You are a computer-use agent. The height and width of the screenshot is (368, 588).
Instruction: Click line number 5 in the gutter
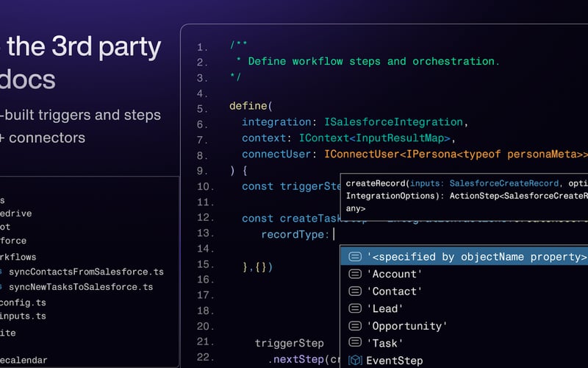[202, 109]
